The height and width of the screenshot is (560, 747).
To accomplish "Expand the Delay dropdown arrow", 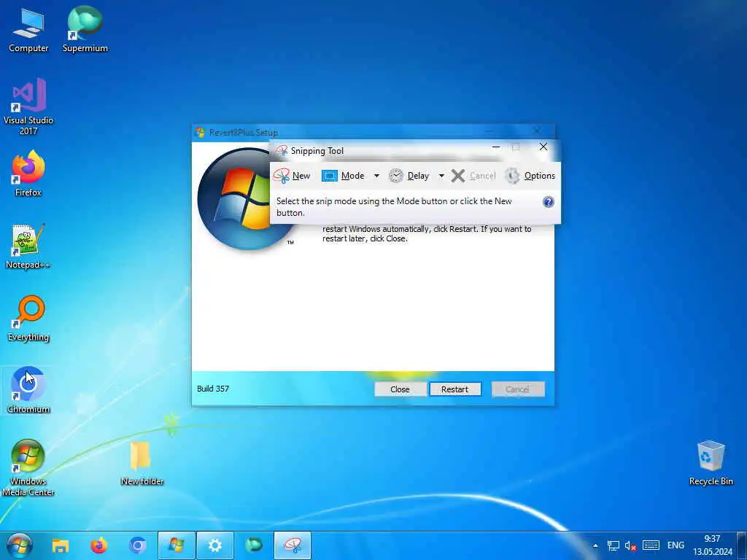I will pos(441,176).
